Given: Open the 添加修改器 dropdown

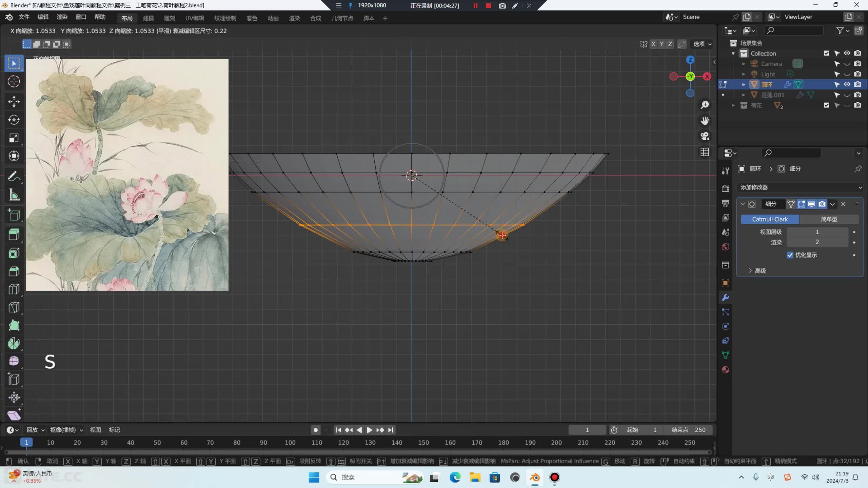Looking at the screenshot, I should click(x=800, y=187).
